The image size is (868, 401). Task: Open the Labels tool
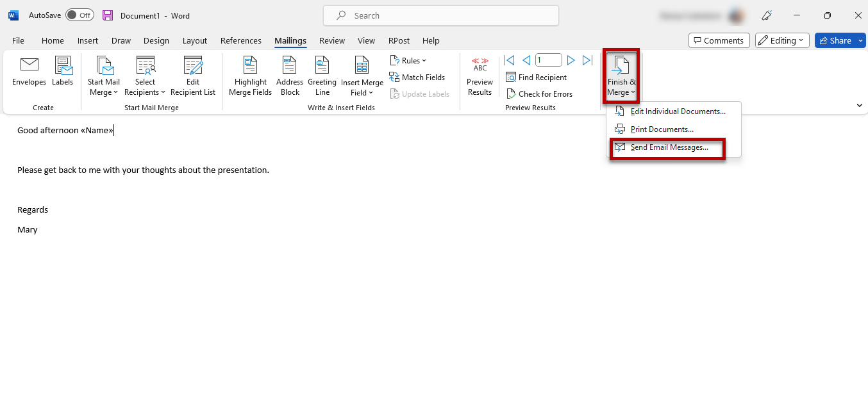pyautogui.click(x=63, y=72)
